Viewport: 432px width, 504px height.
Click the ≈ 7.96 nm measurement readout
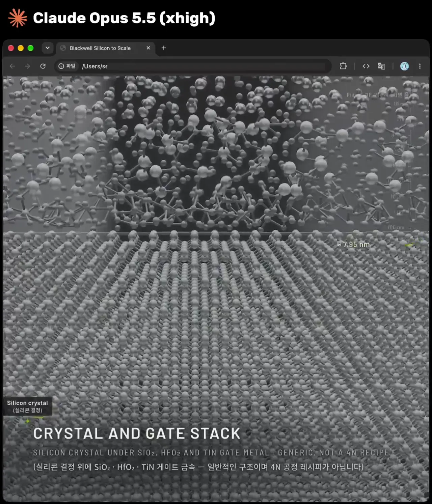point(353,245)
